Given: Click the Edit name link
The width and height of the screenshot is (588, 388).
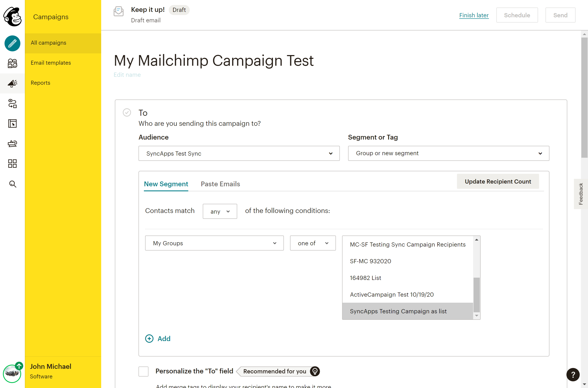Looking at the screenshot, I should click(127, 75).
